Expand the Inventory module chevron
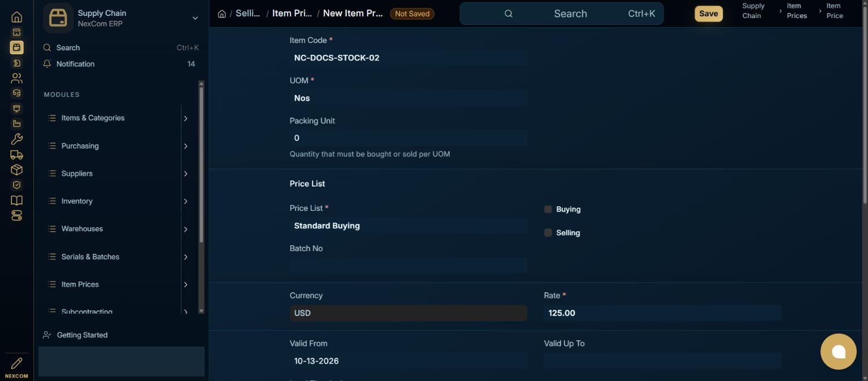 pos(185,201)
